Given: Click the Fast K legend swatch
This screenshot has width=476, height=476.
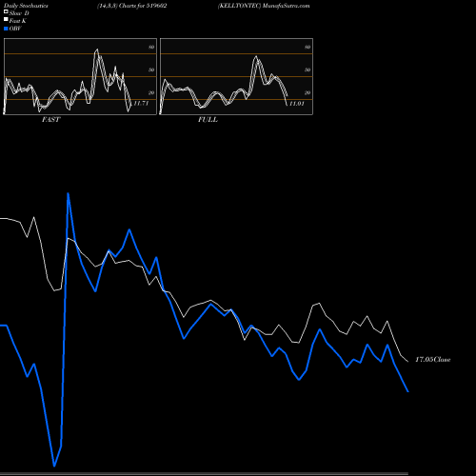Looking at the screenshot, I should click(6, 20).
